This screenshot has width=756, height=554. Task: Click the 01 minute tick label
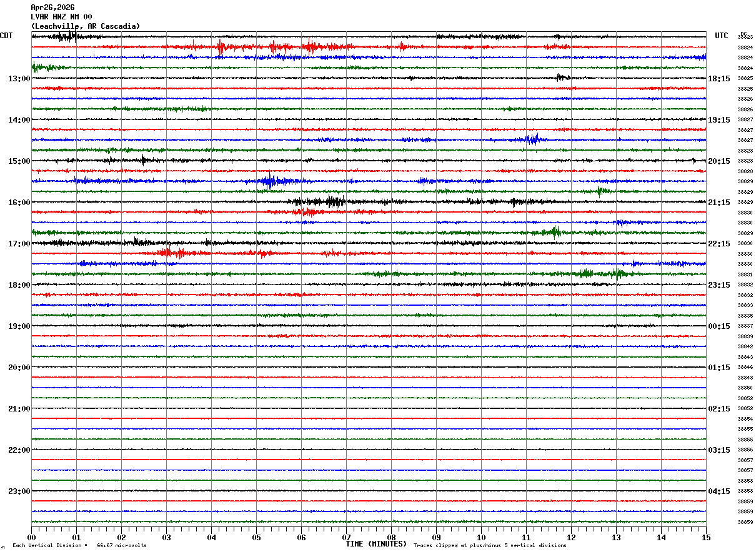76,537
